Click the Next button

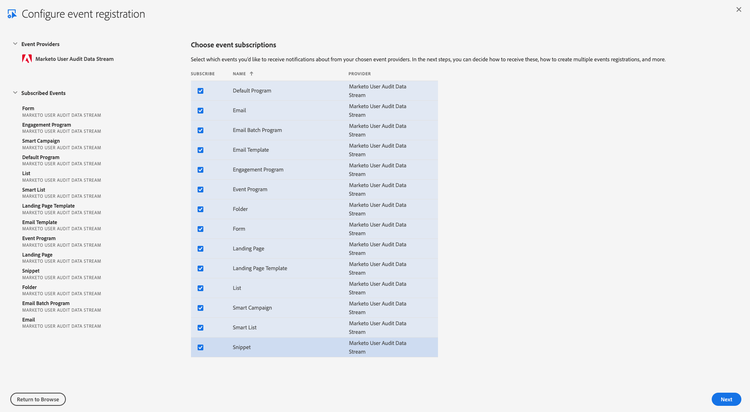(x=726, y=399)
